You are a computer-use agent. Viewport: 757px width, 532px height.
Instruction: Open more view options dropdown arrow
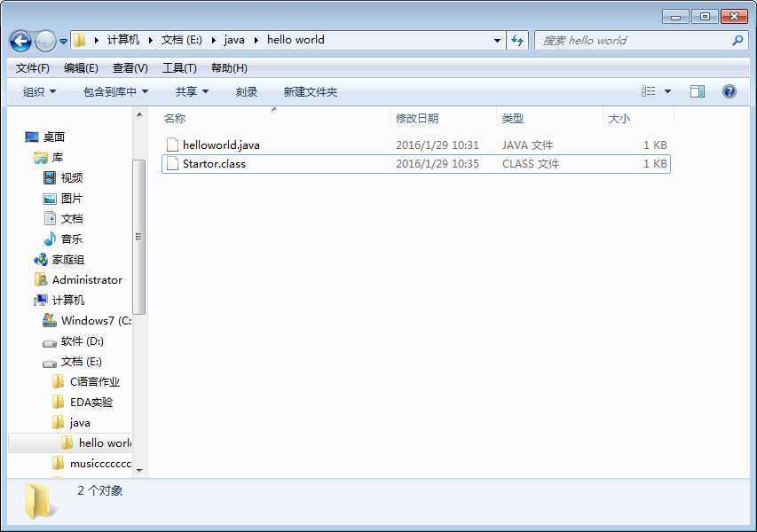click(x=667, y=91)
